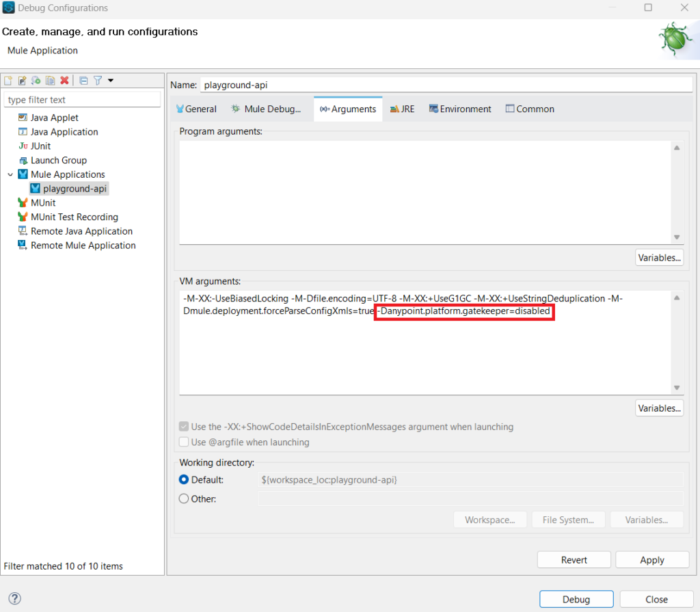Duplicate the selected launch configuration
Image resolution: width=700 pixels, height=612 pixels.
pyautogui.click(x=50, y=81)
